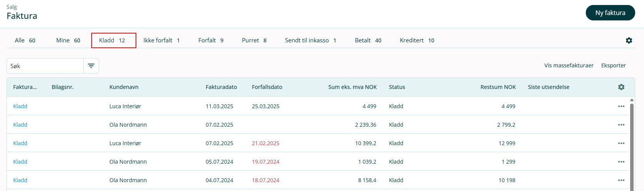Click the Ny faktura button
The image size is (644, 191).
(x=610, y=13)
